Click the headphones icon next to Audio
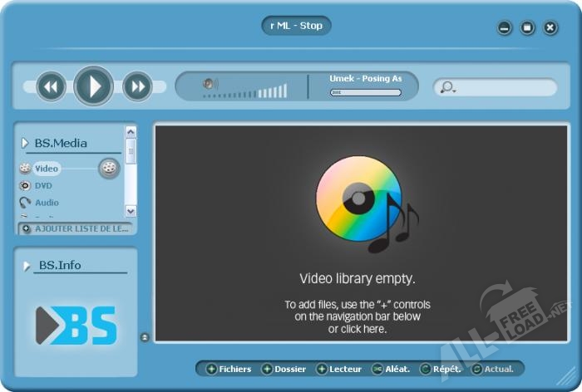 click(25, 203)
